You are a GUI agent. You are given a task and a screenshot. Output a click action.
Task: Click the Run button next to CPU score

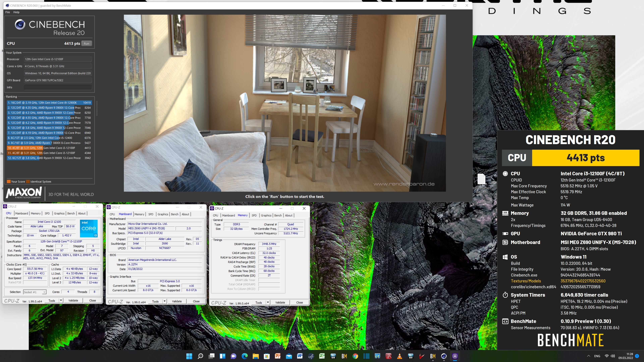[87, 43]
